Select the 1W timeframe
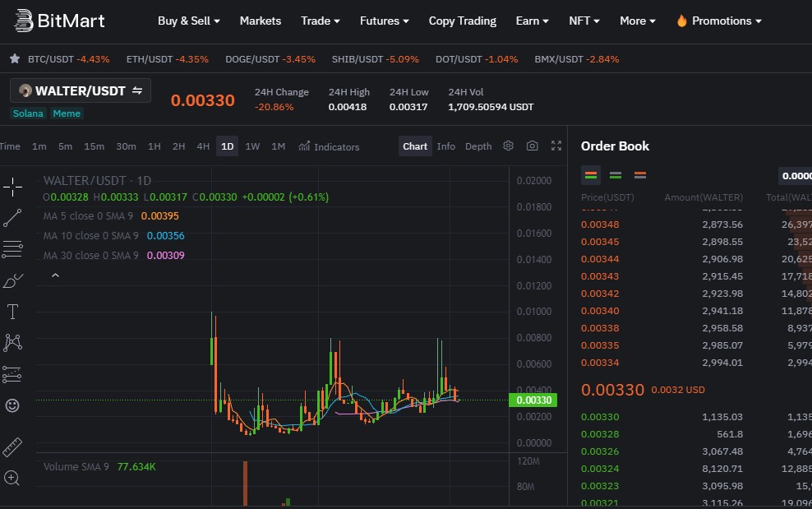This screenshot has height=509, width=812. point(252,146)
